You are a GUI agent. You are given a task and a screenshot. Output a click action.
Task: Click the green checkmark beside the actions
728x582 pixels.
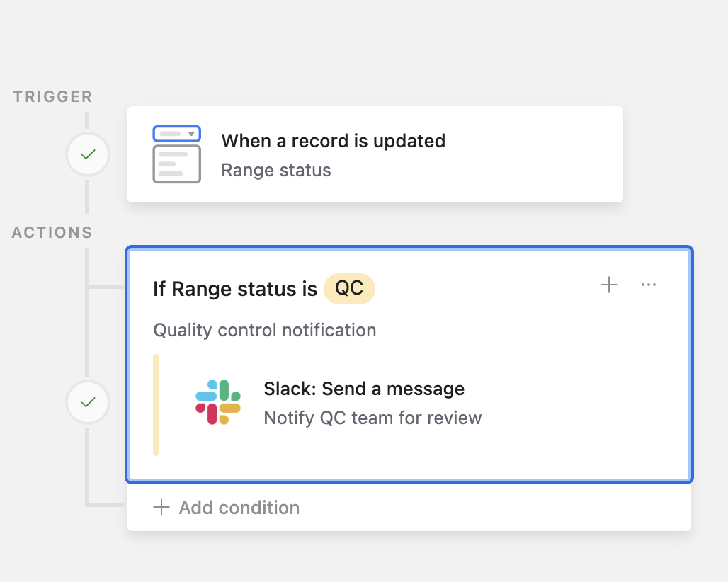coord(88,402)
